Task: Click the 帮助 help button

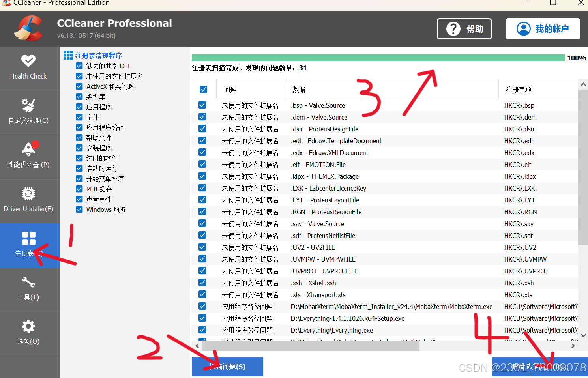Action: (464, 29)
